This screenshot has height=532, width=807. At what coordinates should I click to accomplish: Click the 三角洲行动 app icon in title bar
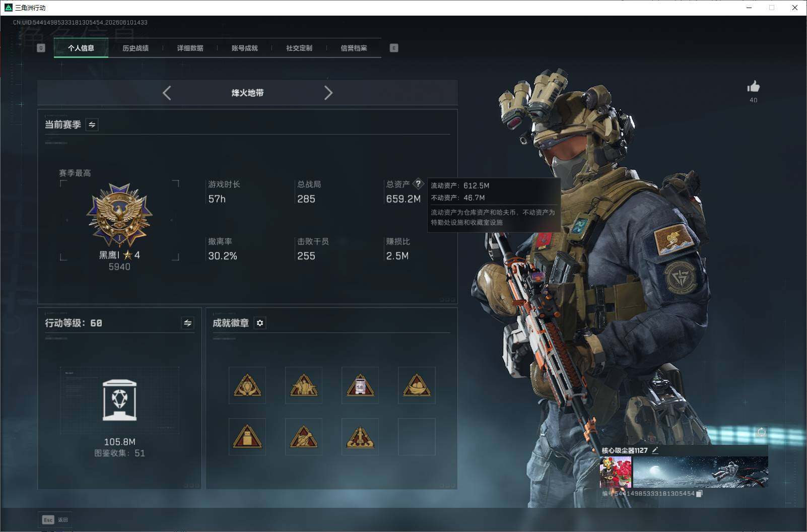click(x=8, y=8)
